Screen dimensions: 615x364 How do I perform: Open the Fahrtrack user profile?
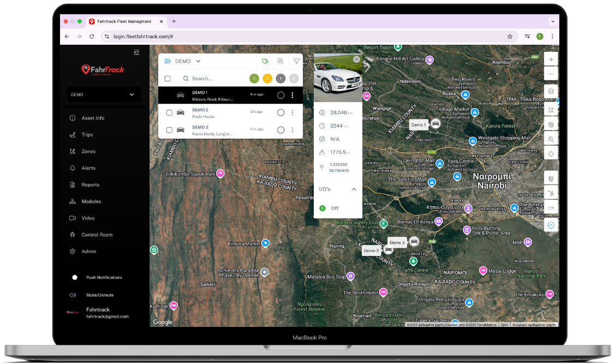(x=98, y=313)
